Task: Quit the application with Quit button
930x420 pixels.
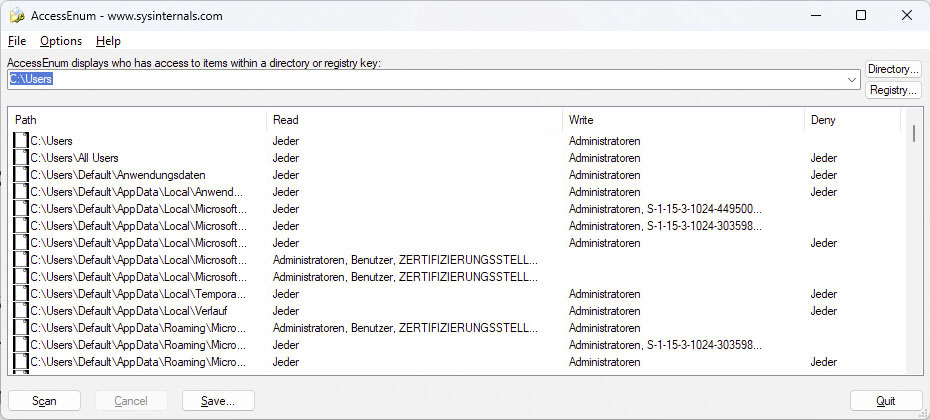Action: (x=886, y=401)
